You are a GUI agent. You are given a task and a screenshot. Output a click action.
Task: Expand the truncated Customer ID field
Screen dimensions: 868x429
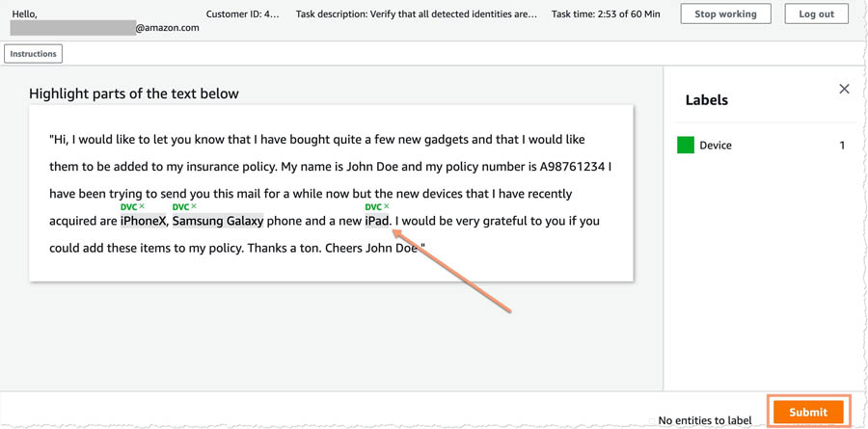(x=242, y=13)
